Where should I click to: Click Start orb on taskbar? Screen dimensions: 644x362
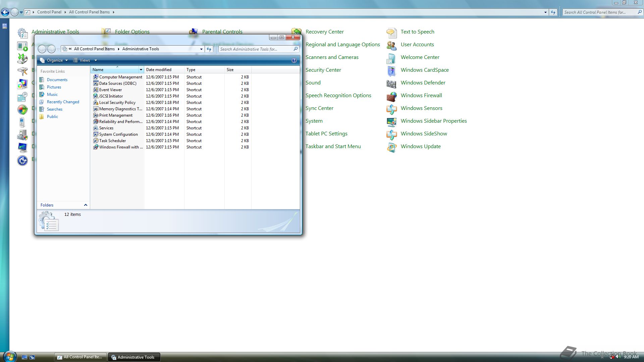(x=9, y=356)
